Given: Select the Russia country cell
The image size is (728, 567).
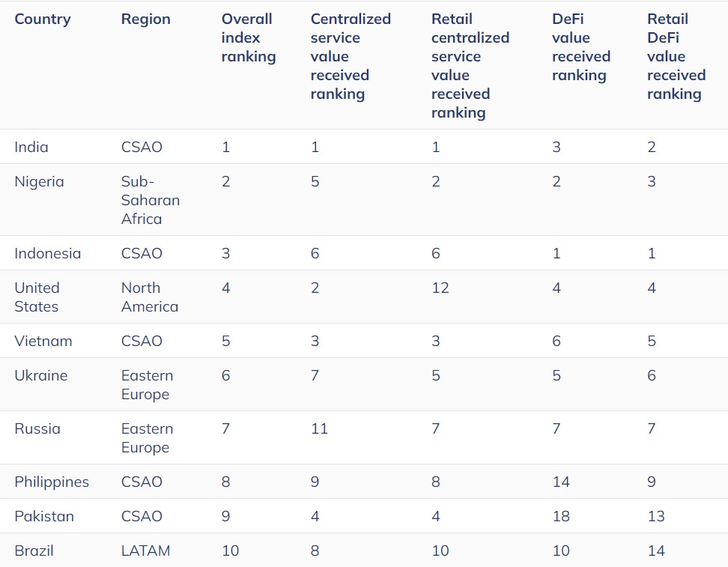Looking at the screenshot, I should click(37, 428).
